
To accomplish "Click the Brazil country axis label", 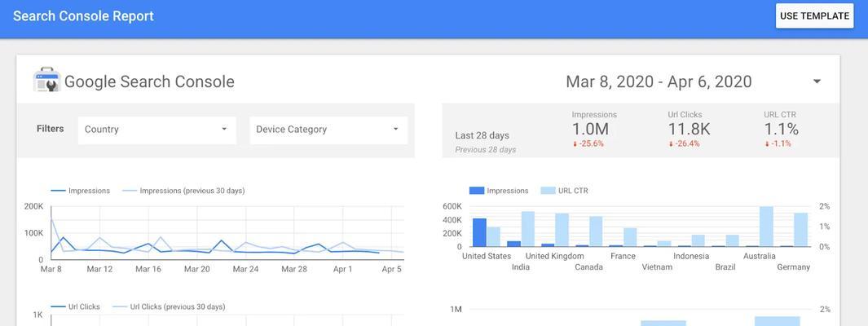I will (725, 267).
